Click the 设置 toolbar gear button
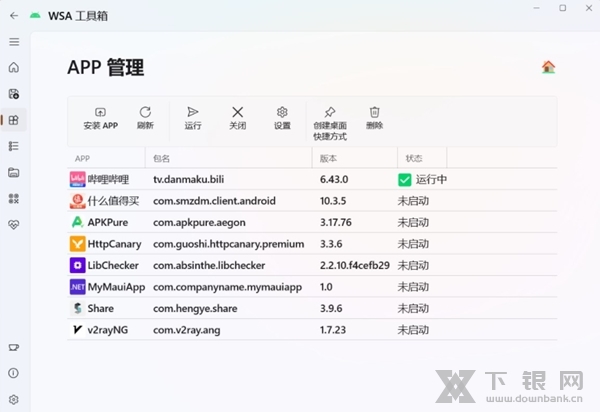 pos(282,119)
